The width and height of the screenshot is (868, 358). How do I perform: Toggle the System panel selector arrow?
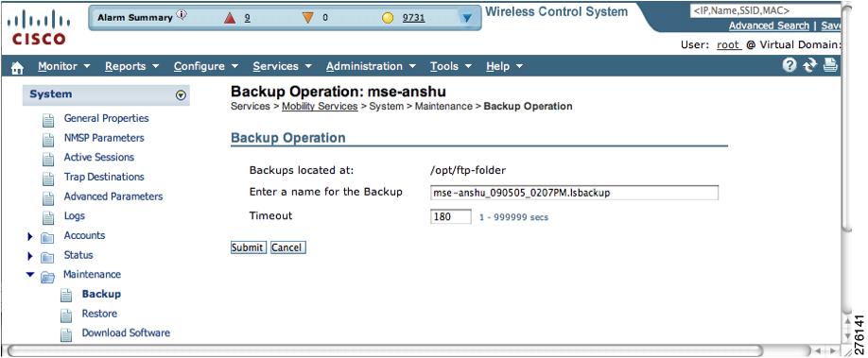[180, 95]
